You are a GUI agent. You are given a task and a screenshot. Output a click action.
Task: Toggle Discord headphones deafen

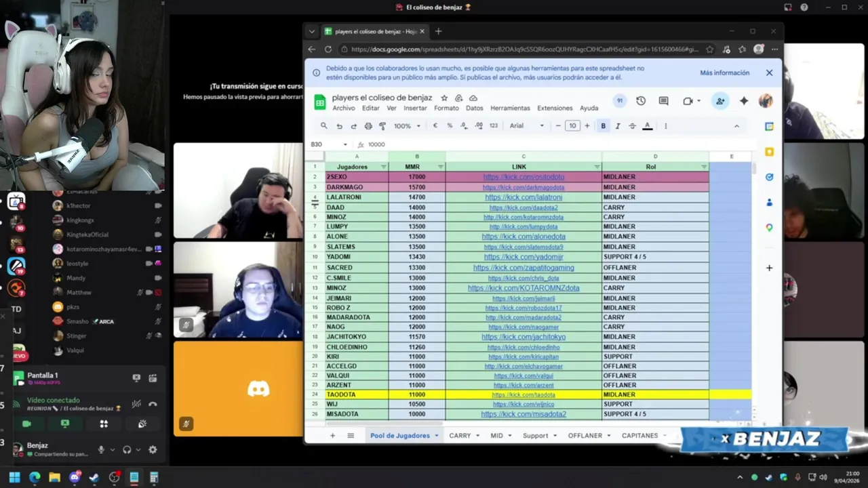[x=127, y=449]
